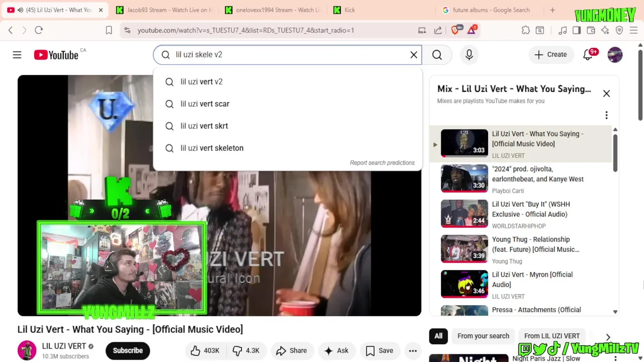The width and height of the screenshot is (644, 362).
Task: Click Report search predictions link
Action: [x=382, y=163]
